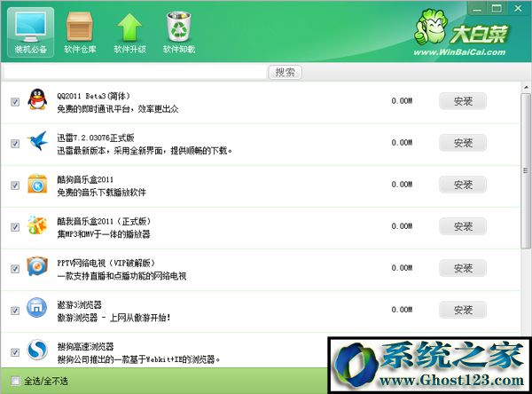The image size is (532, 394).
Task: Click 安装 for PPTV网络电视
Action: pos(463,268)
